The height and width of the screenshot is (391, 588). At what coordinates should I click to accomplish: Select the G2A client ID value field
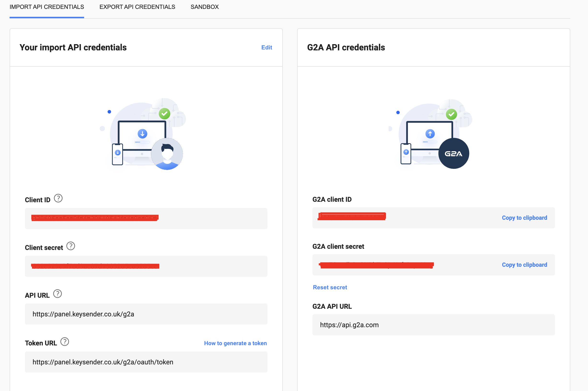click(x=434, y=218)
